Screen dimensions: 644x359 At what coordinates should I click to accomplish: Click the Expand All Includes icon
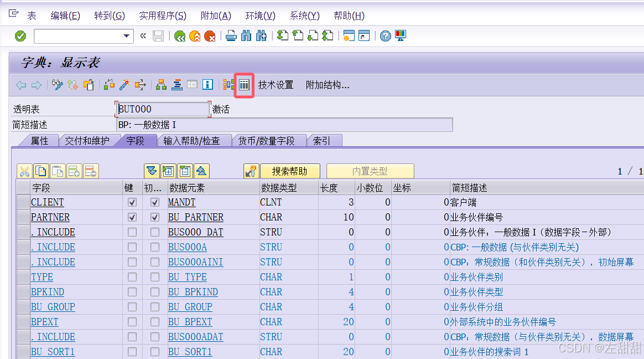coord(152,171)
